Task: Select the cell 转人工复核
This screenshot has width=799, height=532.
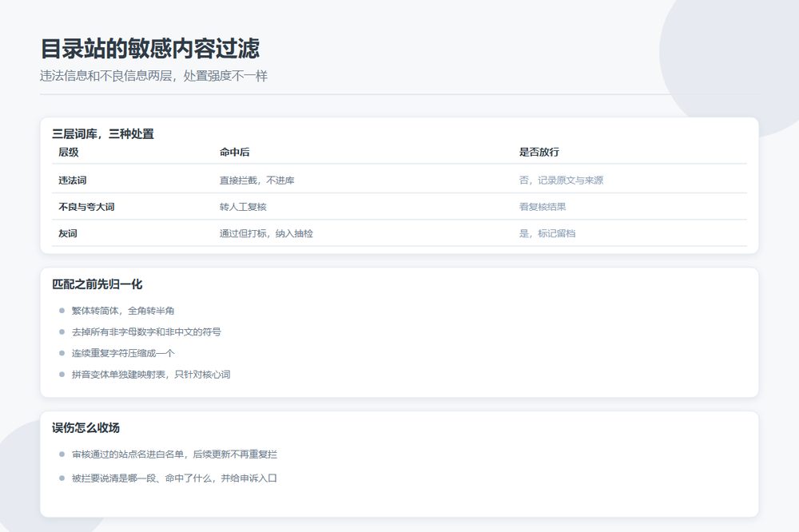Action: [x=243, y=207]
